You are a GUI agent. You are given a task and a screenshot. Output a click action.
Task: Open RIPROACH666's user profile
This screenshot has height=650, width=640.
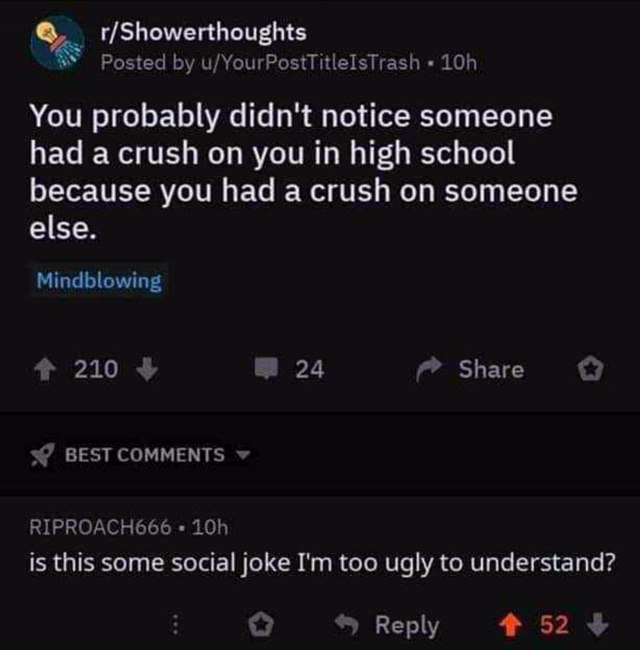click(100, 527)
